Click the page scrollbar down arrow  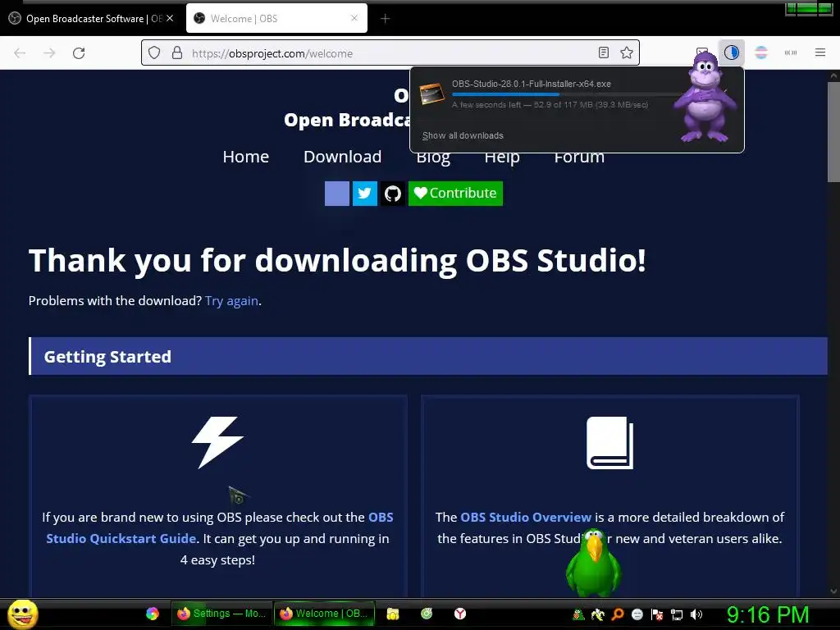(833, 591)
